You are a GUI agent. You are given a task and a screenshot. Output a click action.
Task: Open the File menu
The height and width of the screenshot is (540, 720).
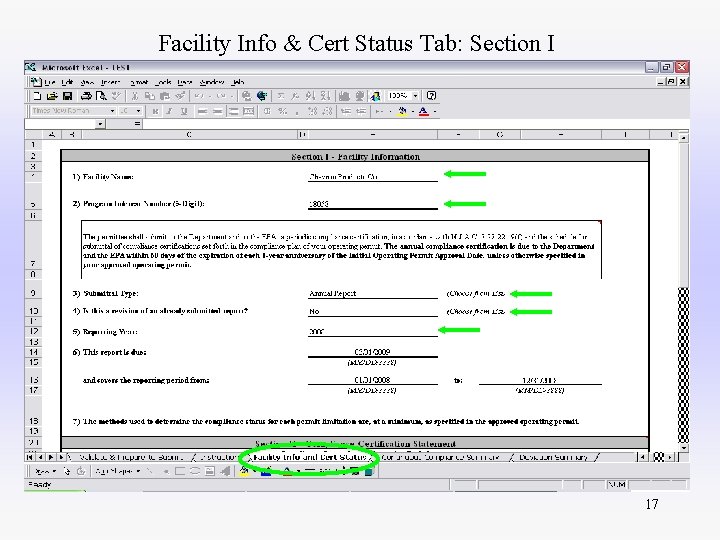point(50,82)
